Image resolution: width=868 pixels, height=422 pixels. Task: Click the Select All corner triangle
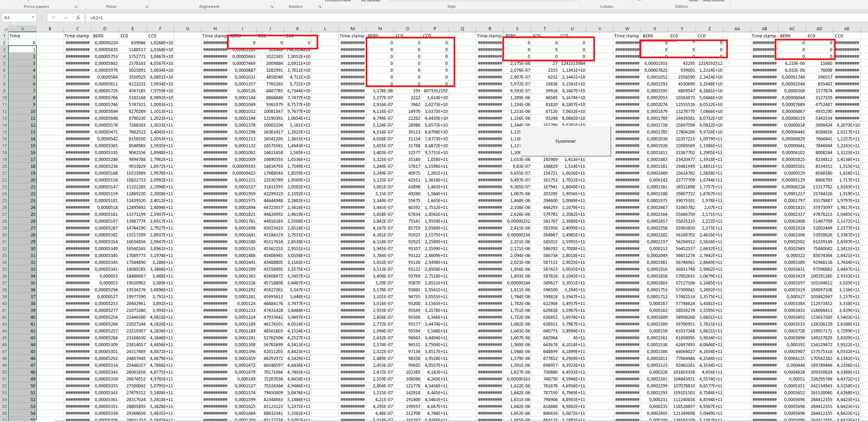point(5,29)
